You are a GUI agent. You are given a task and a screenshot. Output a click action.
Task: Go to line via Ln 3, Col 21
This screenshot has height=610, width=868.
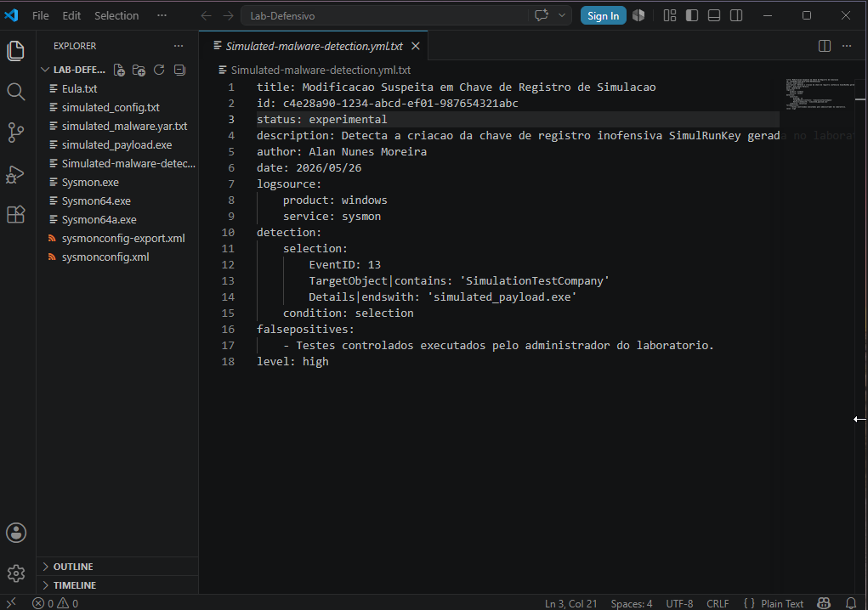570,603
